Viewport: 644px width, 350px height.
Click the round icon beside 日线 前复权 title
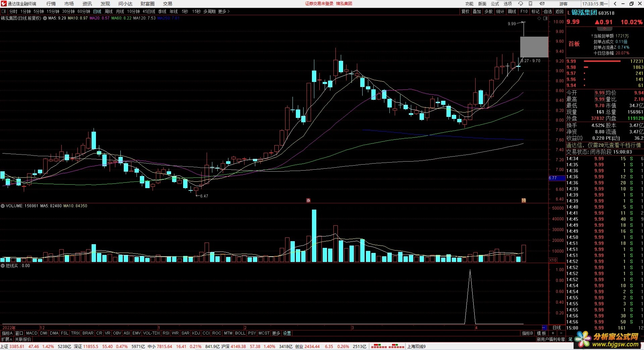coord(45,18)
